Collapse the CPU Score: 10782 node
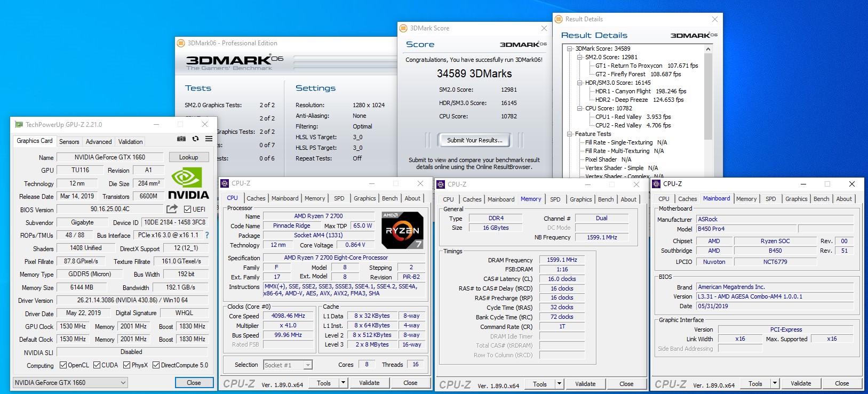The image size is (868, 394). 580,108
